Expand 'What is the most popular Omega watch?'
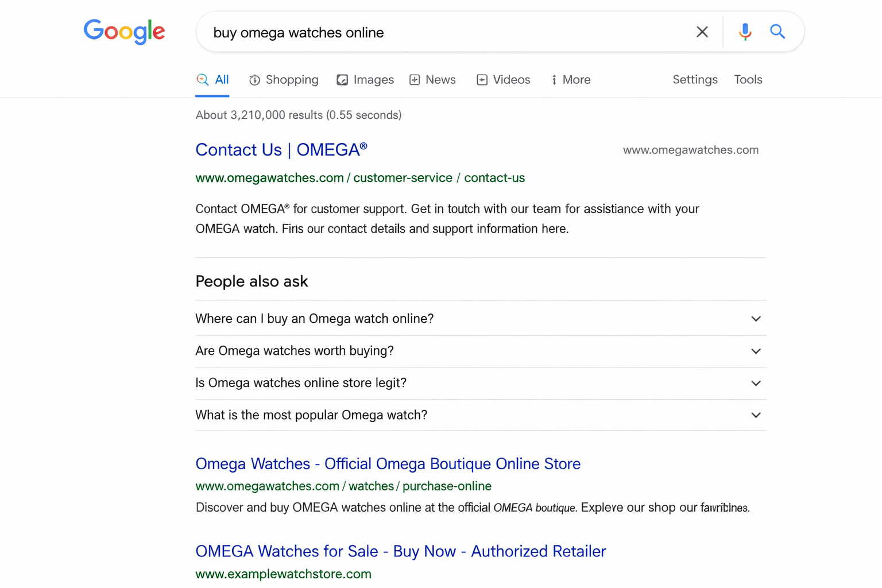The image size is (882, 588). (x=756, y=415)
